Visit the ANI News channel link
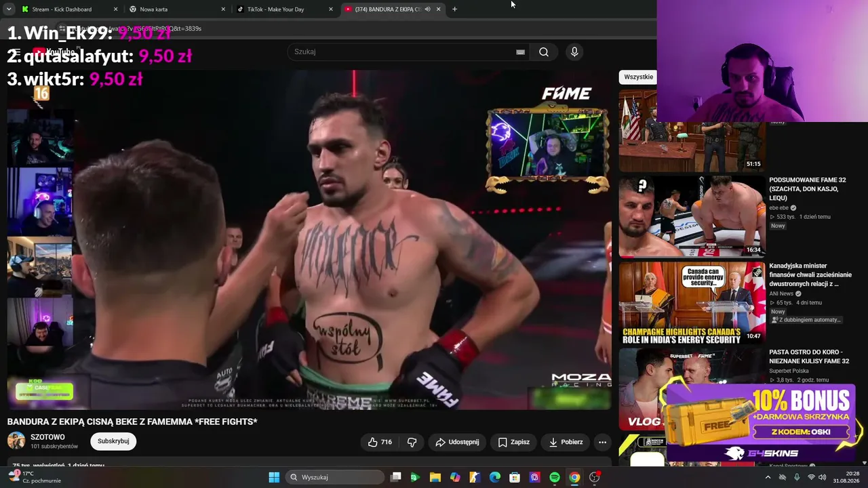 click(782, 293)
